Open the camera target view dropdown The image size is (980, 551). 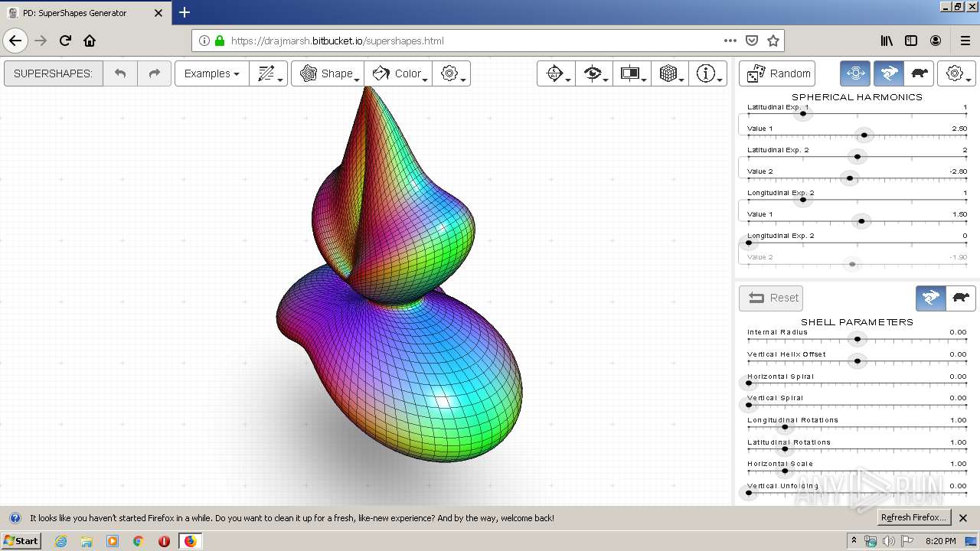(x=556, y=73)
